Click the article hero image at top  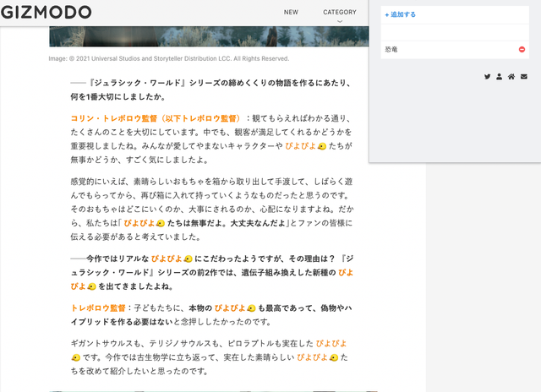point(209,36)
